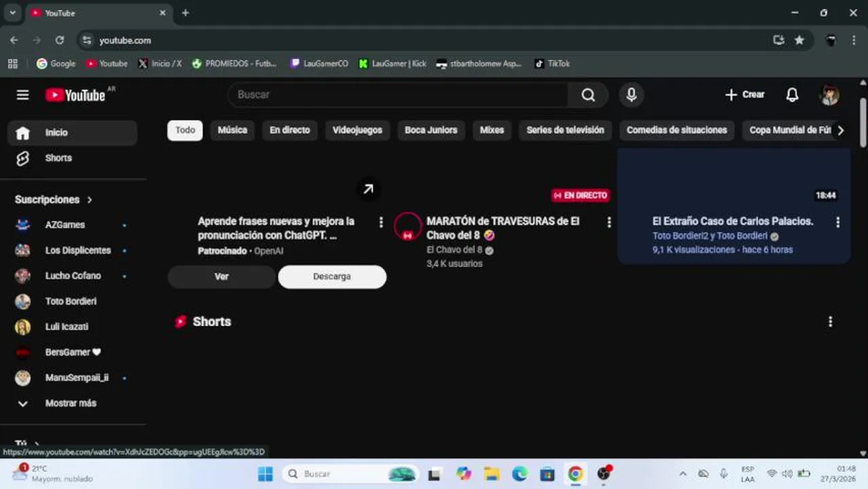The height and width of the screenshot is (489, 868).
Task: Open MARATÓN de TRAVESURAS video title
Action: [x=503, y=228]
